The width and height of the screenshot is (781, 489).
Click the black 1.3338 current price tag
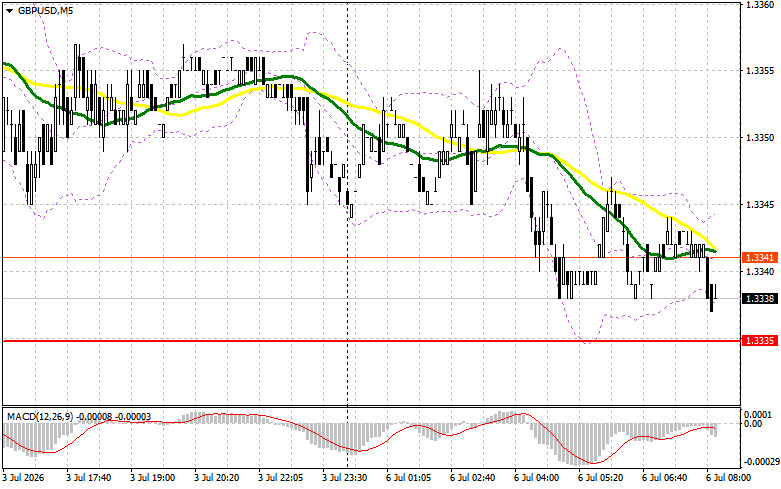tap(760, 298)
